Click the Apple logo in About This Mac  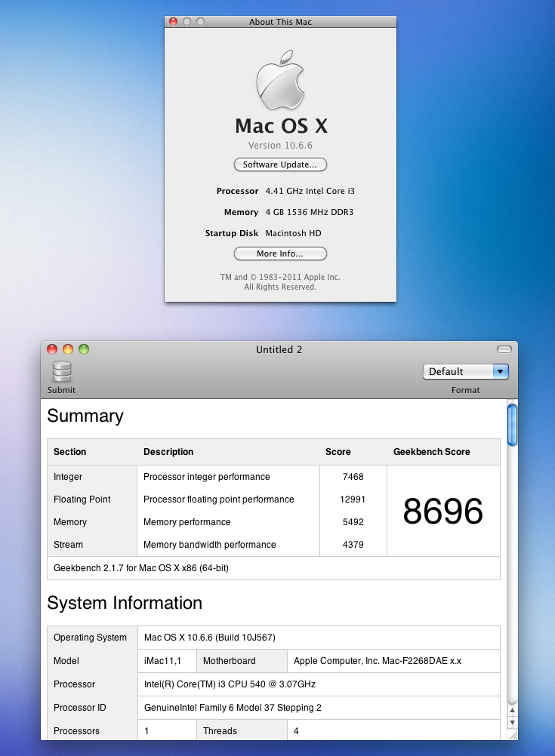click(x=280, y=79)
